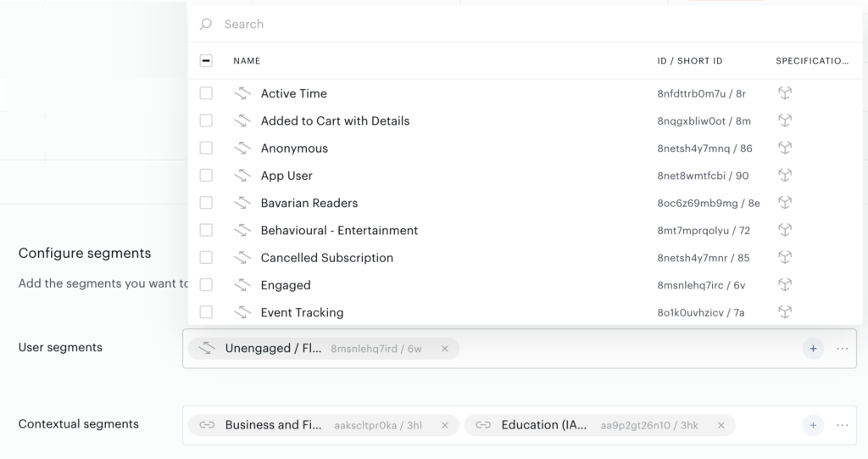868x459 pixels.
Task: Click the specification cube icon for Engaged
Action: click(785, 284)
